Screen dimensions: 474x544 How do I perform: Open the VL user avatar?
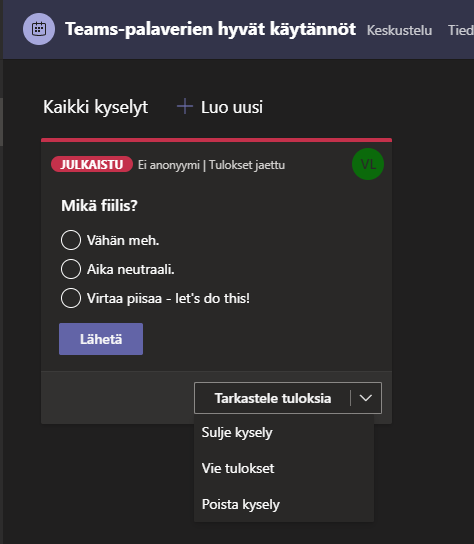(x=368, y=164)
